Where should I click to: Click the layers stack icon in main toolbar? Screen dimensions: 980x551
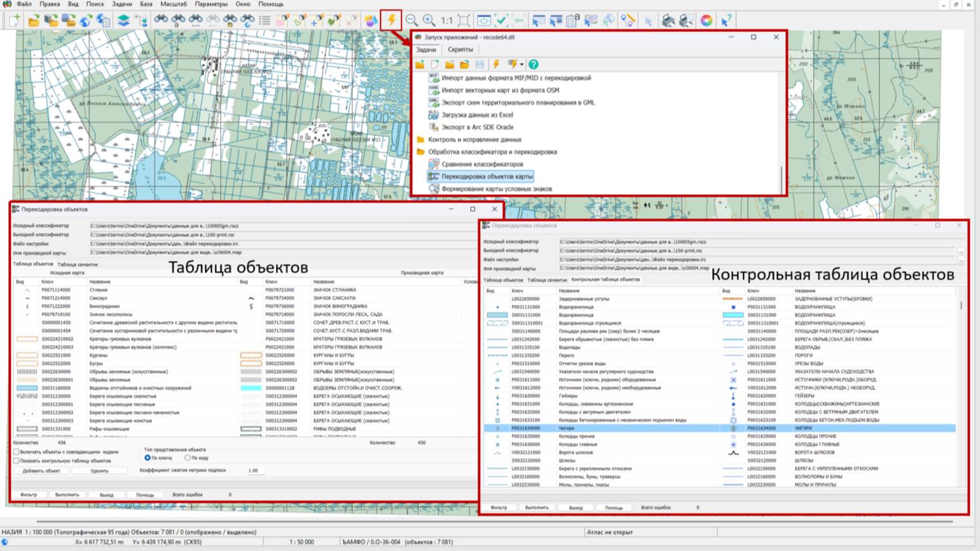(x=123, y=20)
